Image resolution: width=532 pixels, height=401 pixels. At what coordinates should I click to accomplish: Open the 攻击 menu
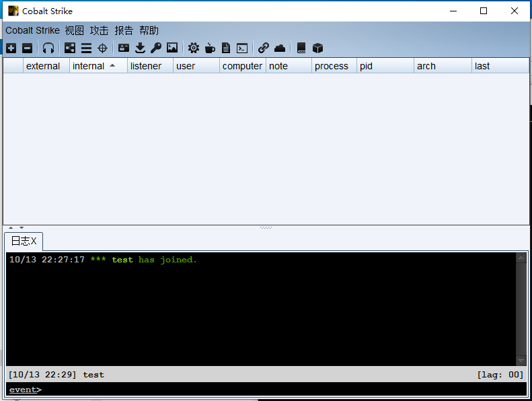[99, 30]
